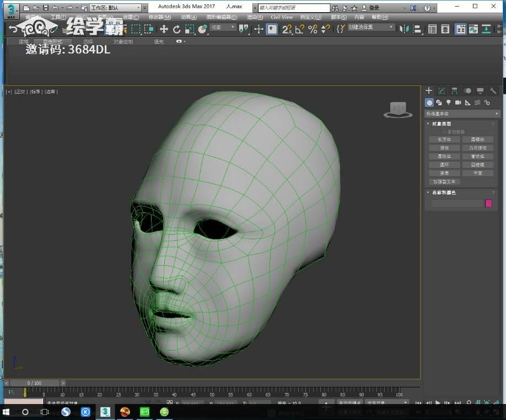Open the 标准基本体 dropdown list
The width and height of the screenshot is (506, 420).
[462, 114]
